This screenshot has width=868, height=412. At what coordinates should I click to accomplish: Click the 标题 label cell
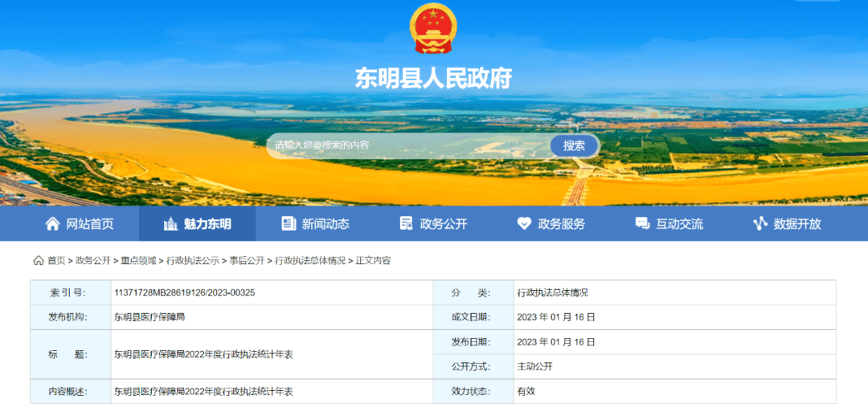click(x=70, y=354)
